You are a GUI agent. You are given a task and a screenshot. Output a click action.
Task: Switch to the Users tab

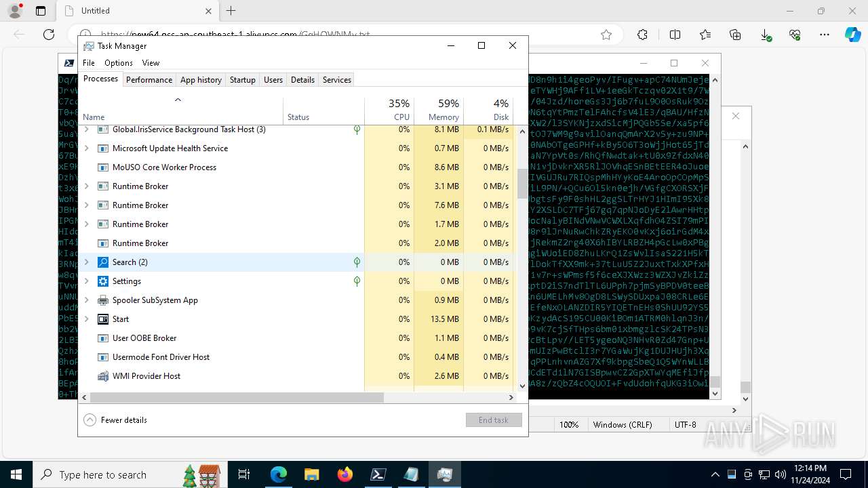tap(273, 80)
